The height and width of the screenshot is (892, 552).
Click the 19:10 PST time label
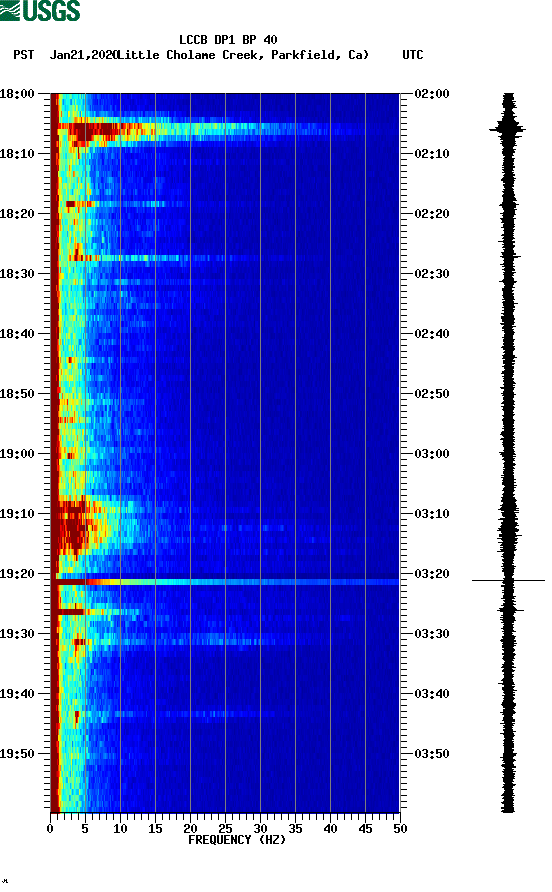[17, 514]
